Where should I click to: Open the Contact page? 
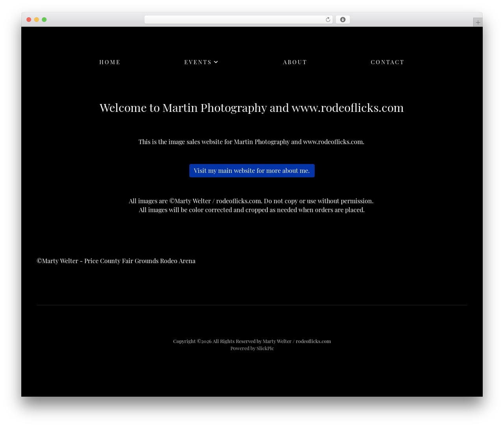(x=387, y=62)
